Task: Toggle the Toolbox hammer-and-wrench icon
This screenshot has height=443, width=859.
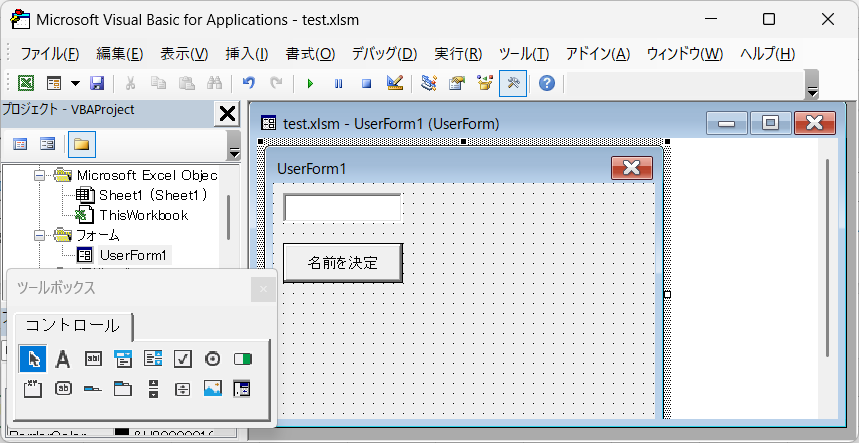Action: click(x=513, y=83)
